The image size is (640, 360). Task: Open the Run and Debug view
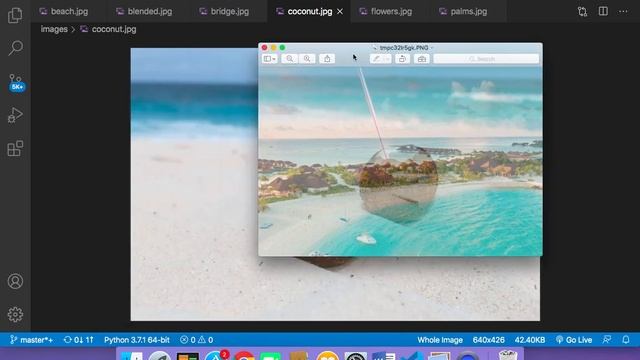pos(15,115)
